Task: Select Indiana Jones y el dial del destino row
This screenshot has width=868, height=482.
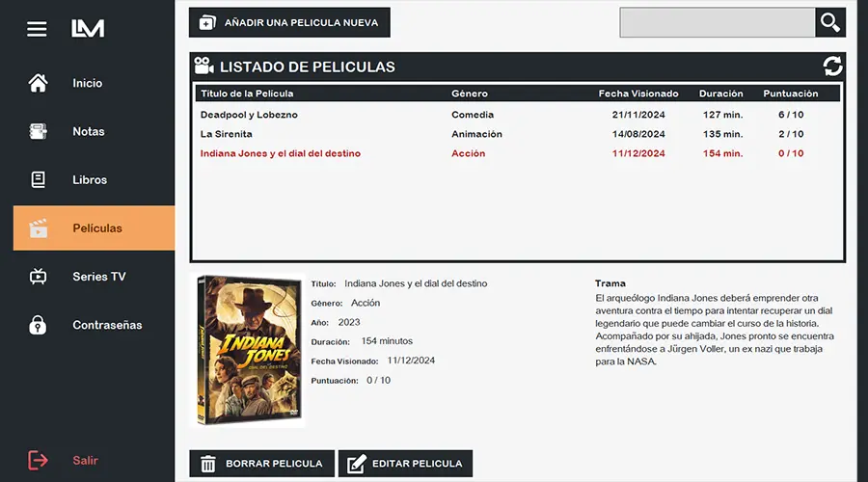Action: (x=518, y=153)
